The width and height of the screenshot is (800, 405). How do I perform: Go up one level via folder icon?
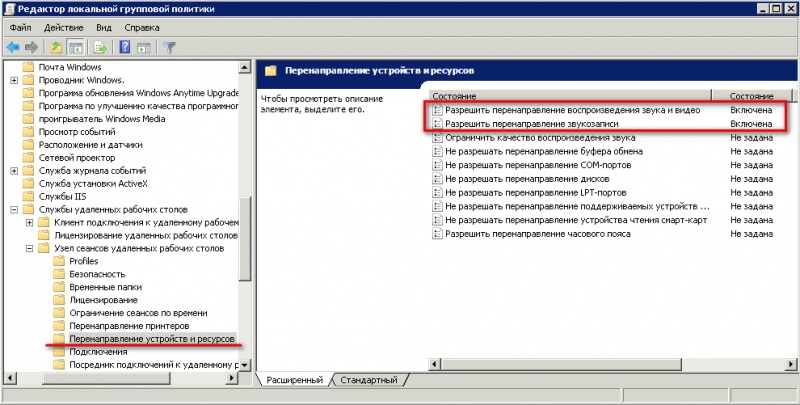56,47
